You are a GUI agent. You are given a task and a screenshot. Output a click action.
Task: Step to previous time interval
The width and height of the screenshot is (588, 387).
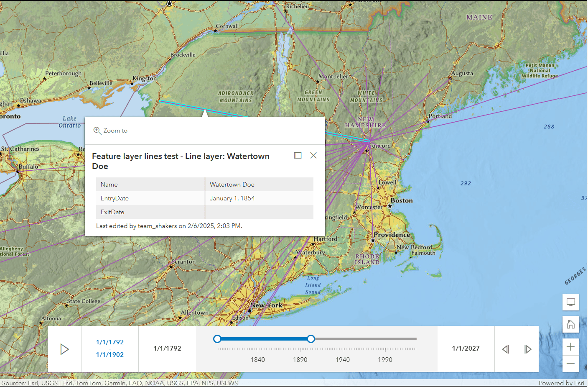[506, 349]
